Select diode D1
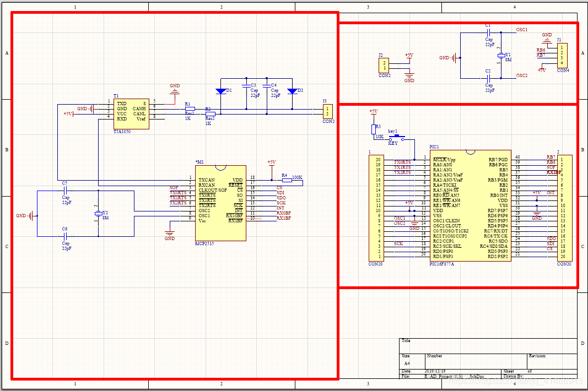 click(x=221, y=91)
